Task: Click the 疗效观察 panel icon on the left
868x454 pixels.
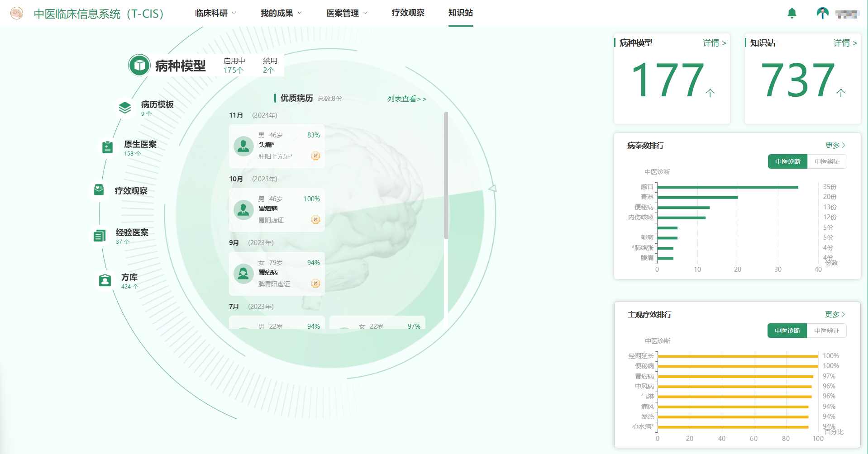Action: [98, 189]
